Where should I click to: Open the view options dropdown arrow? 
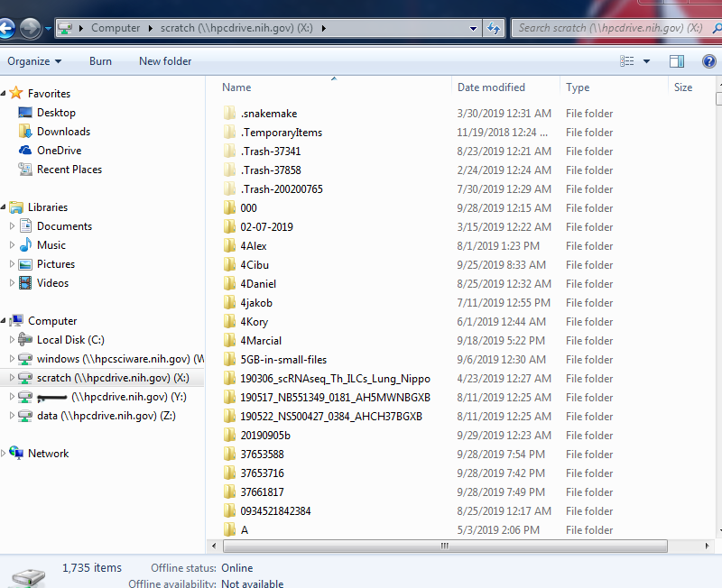pos(646,61)
